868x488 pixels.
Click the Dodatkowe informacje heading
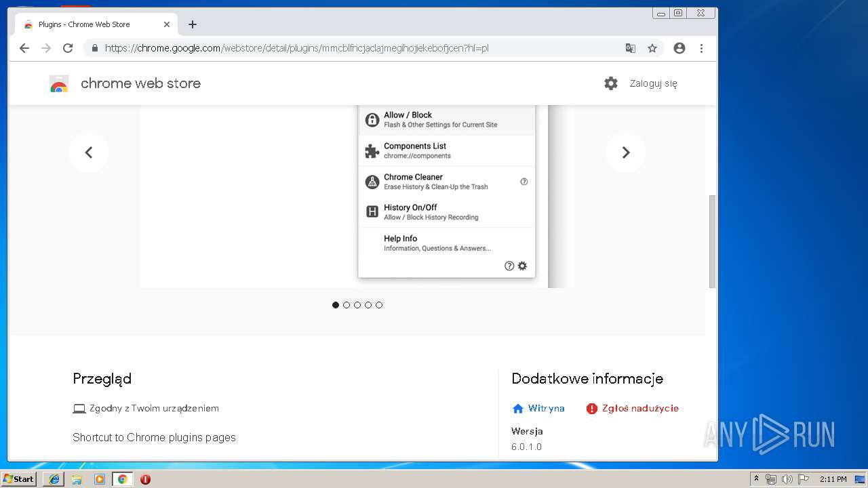pyautogui.click(x=587, y=379)
